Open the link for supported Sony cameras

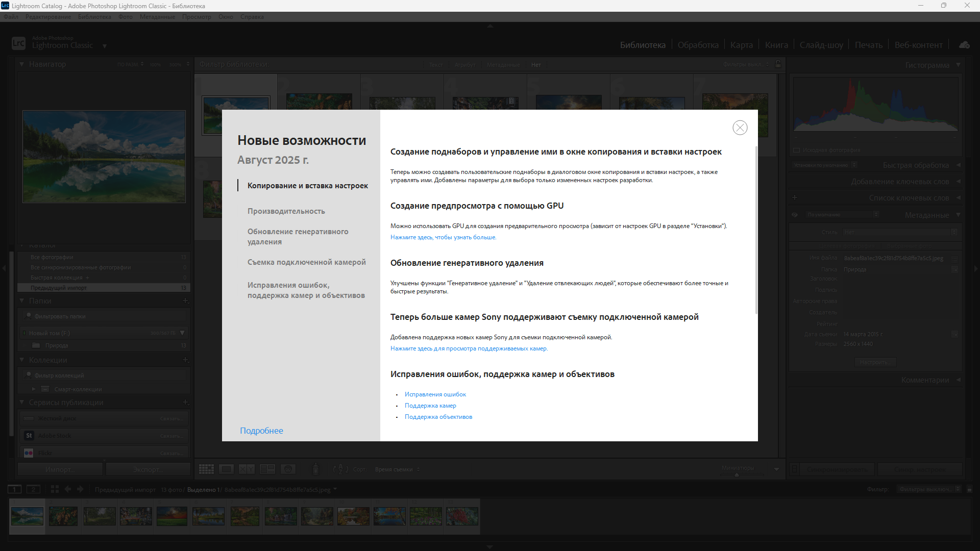(x=469, y=348)
